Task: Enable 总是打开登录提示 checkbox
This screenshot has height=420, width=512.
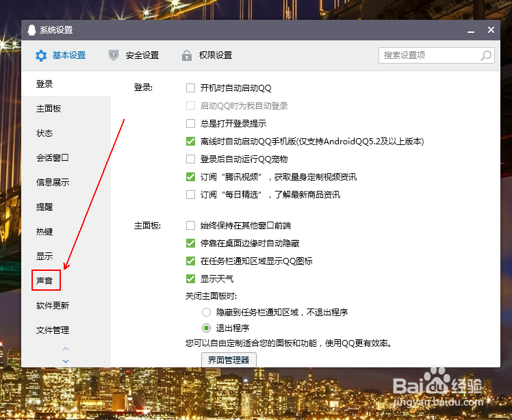Action: [x=190, y=123]
